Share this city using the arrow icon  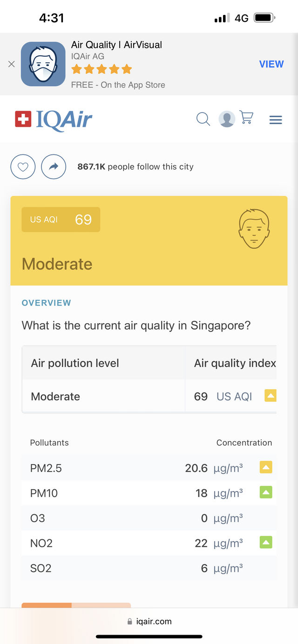point(54,166)
